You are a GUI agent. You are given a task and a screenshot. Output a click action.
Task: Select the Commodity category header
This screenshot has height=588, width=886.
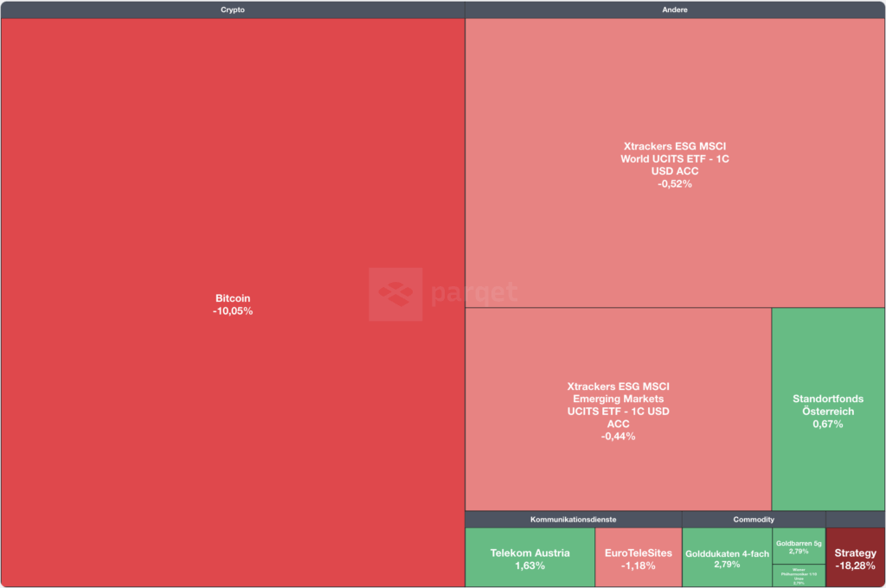pyautogui.click(x=753, y=520)
